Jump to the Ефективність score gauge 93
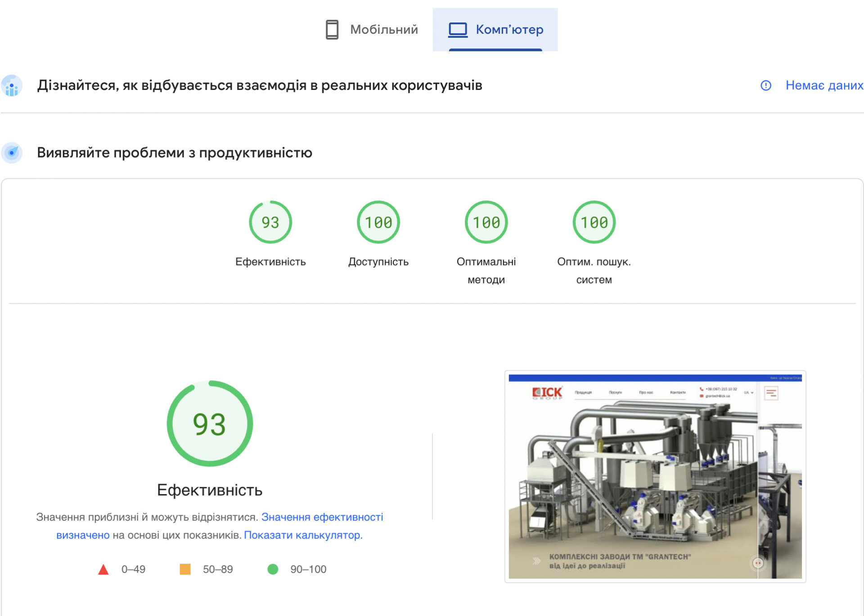The height and width of the screenshot is (616, 864). (270, 222)
